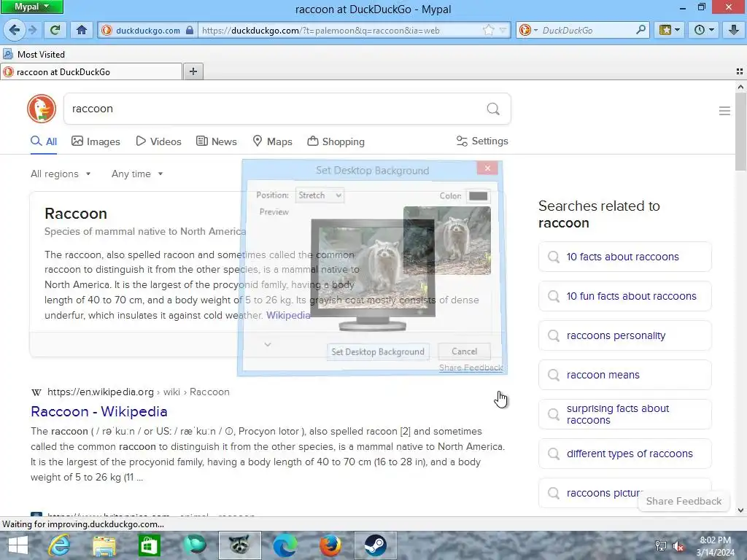Select the All results tab
This screenshot has height=560, width=747.
43,141
